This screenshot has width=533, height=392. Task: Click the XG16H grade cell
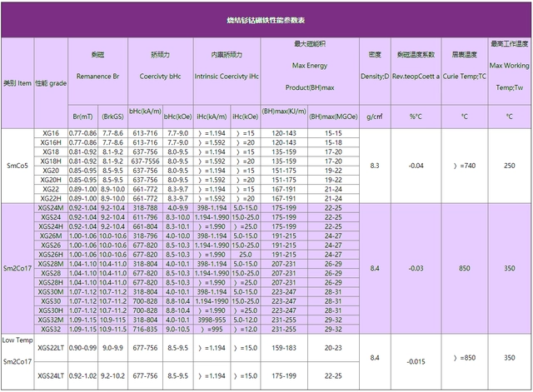(x=51, y=142)
